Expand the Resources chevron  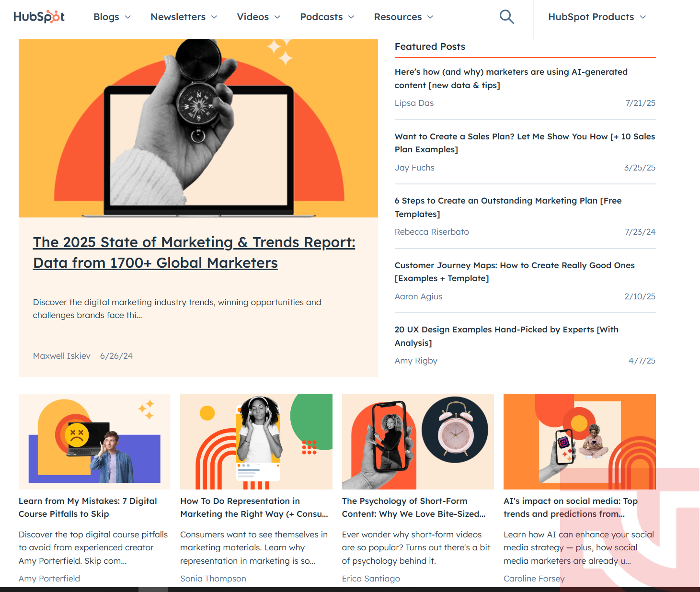pos(430,17)
